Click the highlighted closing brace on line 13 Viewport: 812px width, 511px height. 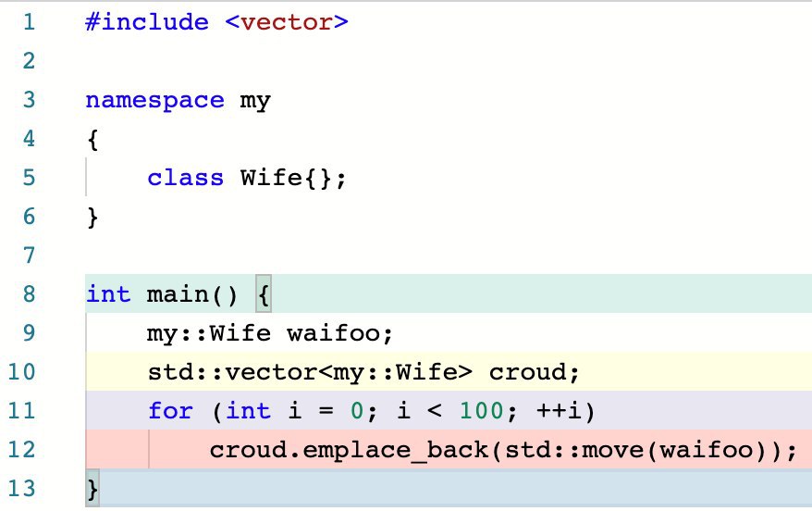coord(92,488)
